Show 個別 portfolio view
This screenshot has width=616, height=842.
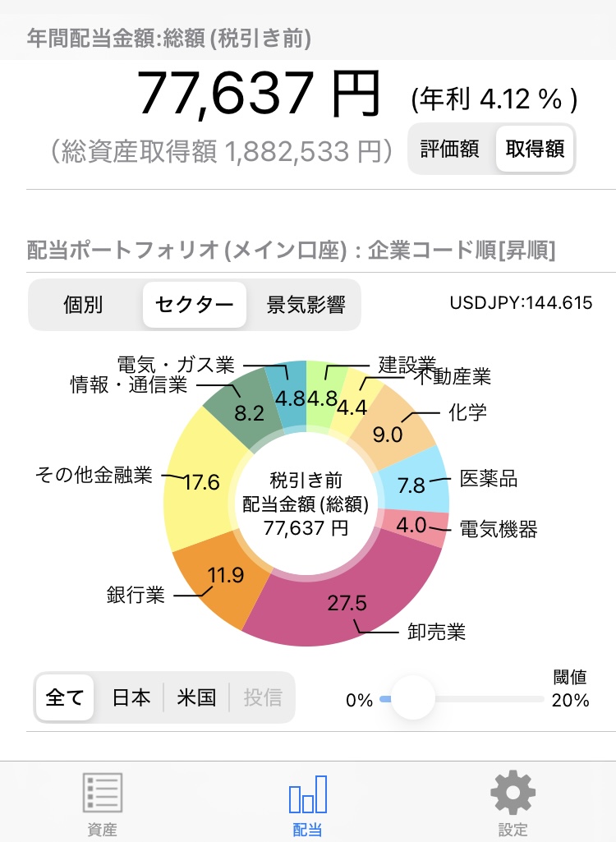tap(83, 305)
